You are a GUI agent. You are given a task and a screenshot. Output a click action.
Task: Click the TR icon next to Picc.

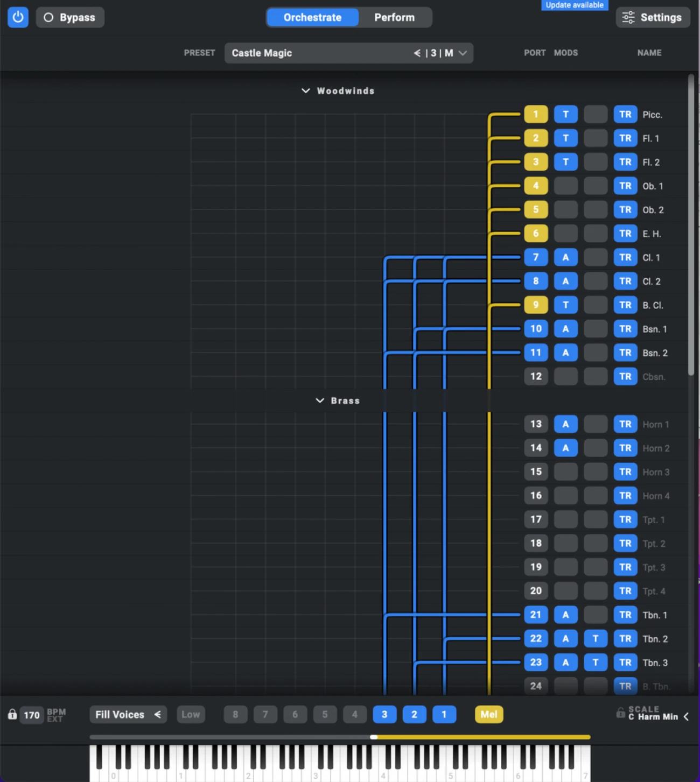[x=625, y=114]
